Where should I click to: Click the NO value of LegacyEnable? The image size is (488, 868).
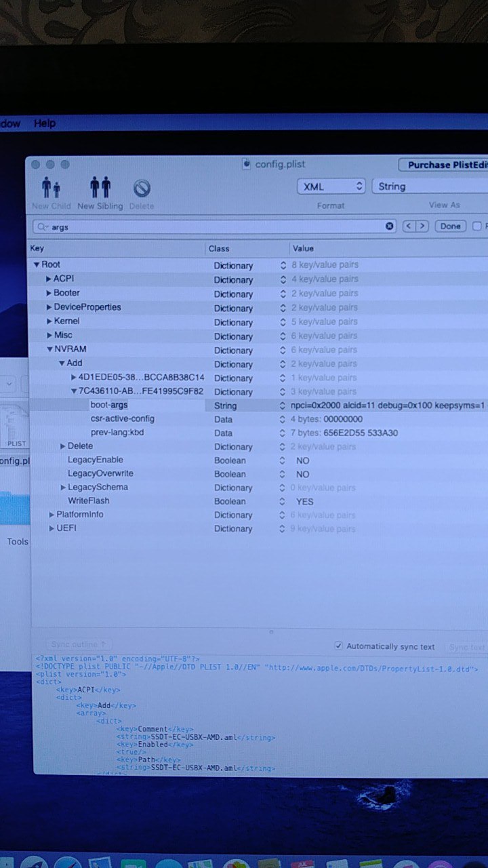[302, 460]
